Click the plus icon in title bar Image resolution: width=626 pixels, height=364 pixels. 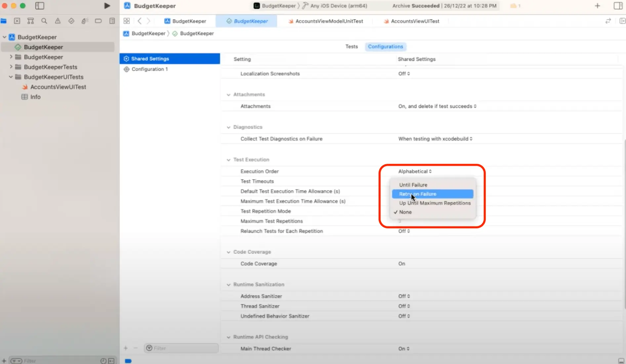click(597, 6)
